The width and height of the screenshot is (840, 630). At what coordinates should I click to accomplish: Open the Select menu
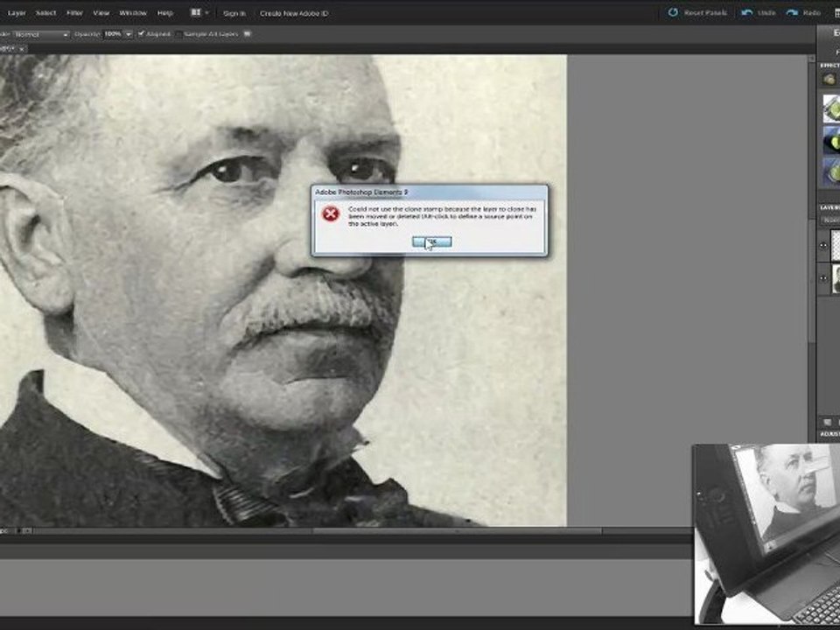pos(45,13)
